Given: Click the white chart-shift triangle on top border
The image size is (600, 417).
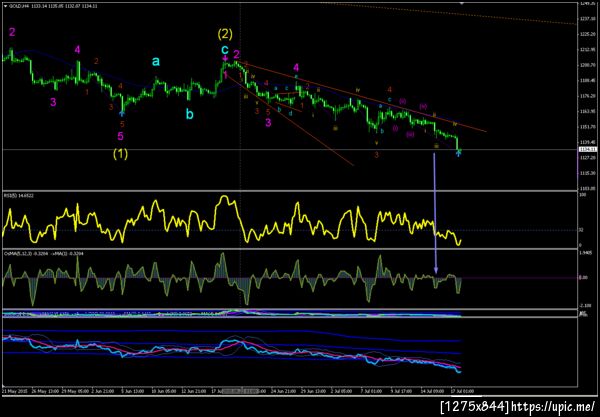Looking at the screenshot, I should pyautogui.click(x=462, y=3).
